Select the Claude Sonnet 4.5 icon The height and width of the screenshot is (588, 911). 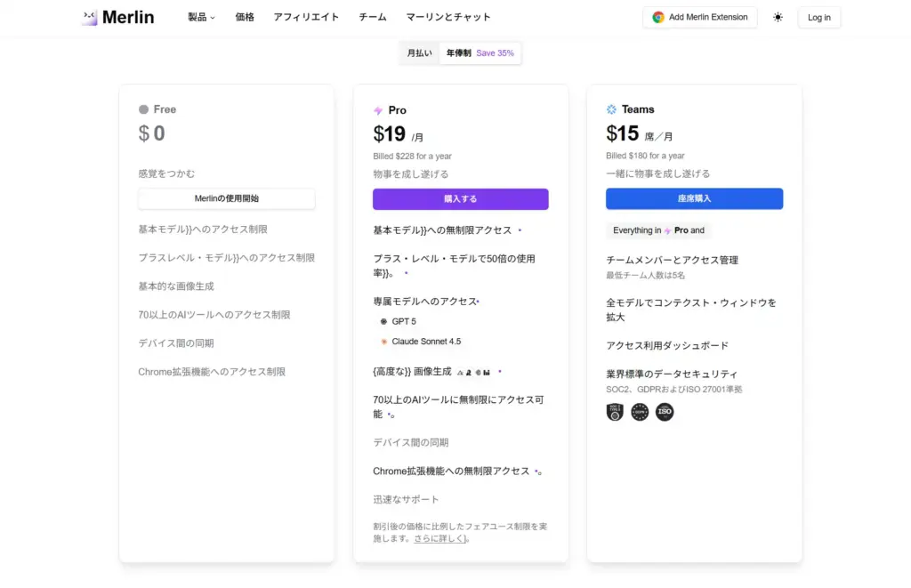pyautogui.click(x=384, y=341)
